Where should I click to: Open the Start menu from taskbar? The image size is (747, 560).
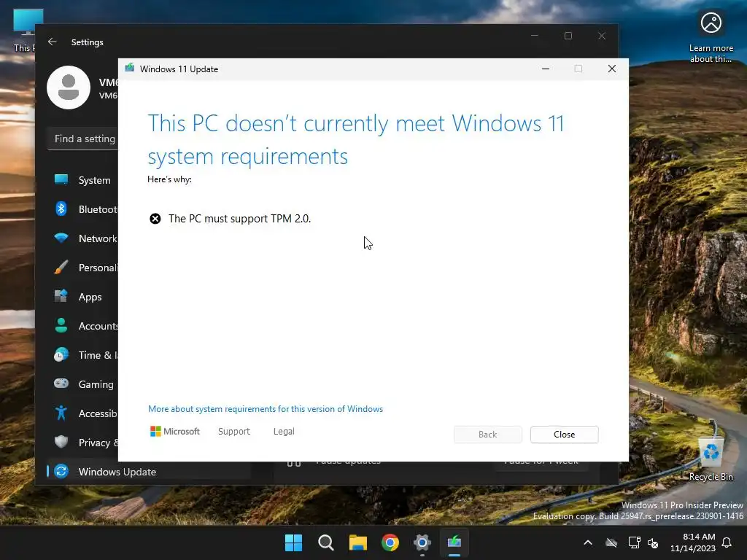coord(293,542)
